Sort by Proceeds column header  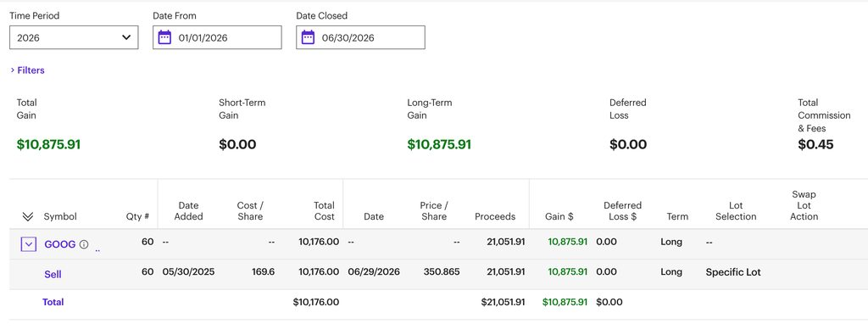pos(495,216)
